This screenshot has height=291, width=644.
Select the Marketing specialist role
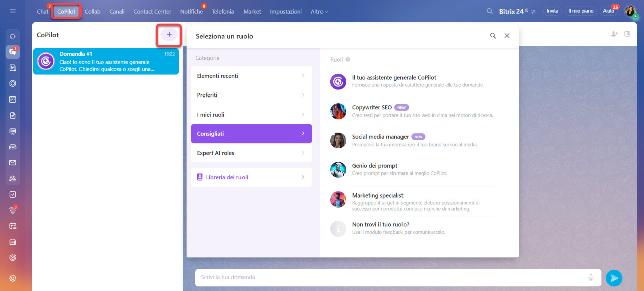(x=413, y=201)
